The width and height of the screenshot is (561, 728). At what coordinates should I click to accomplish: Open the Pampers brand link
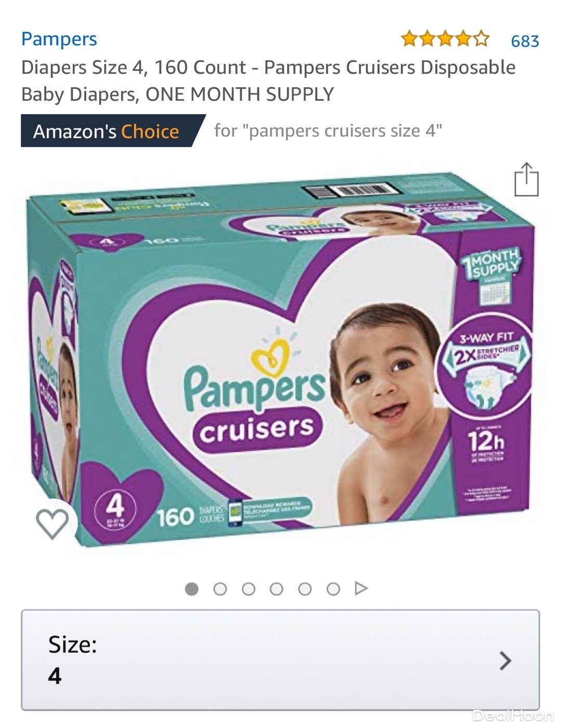click(x=59, y=39)
